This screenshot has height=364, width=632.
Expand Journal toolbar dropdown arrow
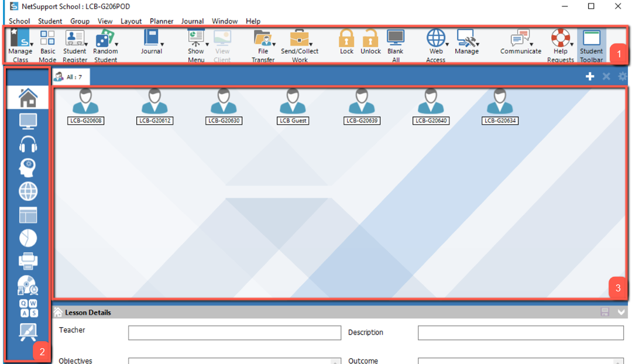[x=162, y=44]
